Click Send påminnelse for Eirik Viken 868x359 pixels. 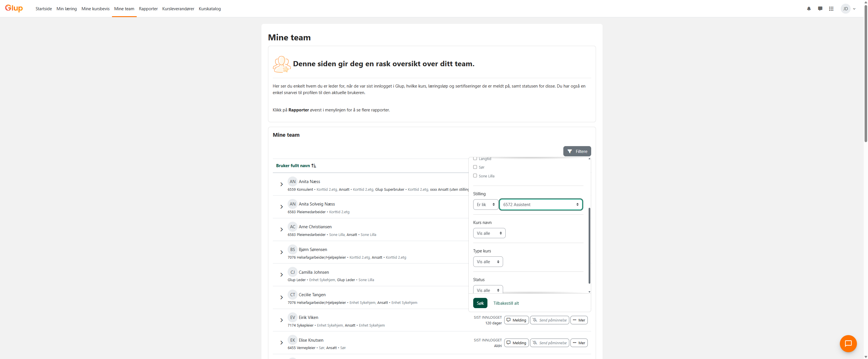point(550,320)
